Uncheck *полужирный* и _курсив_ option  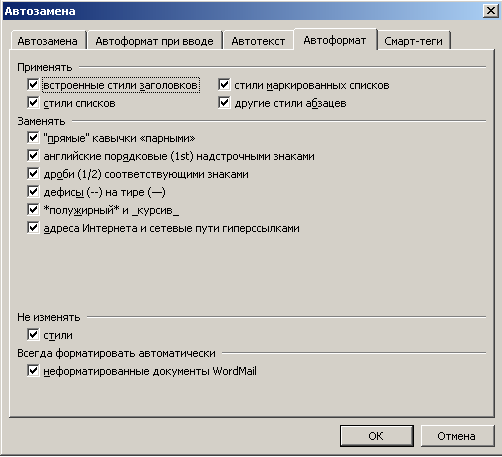(33, 210)
